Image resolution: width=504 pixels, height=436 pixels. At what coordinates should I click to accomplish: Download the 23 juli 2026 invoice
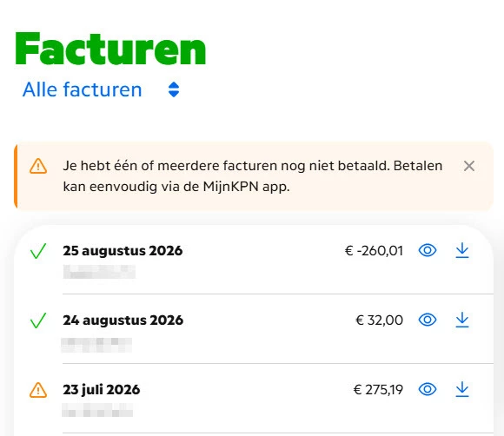pos(462,389)
